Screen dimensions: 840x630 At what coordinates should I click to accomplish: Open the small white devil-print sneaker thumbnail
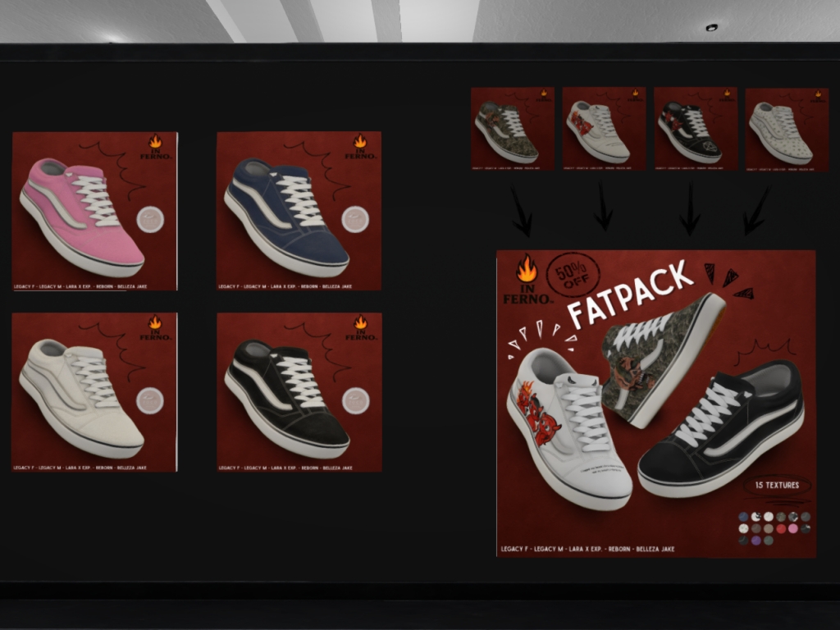(605, 129)
